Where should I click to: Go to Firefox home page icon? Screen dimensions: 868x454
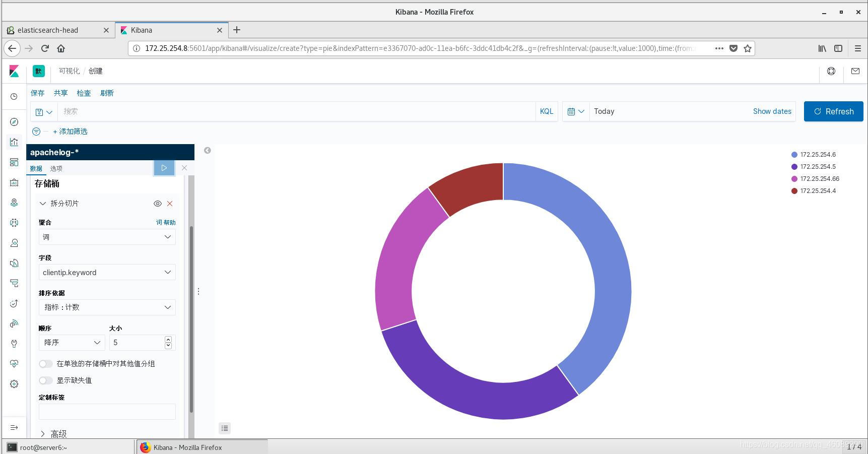tap(61, 48)
